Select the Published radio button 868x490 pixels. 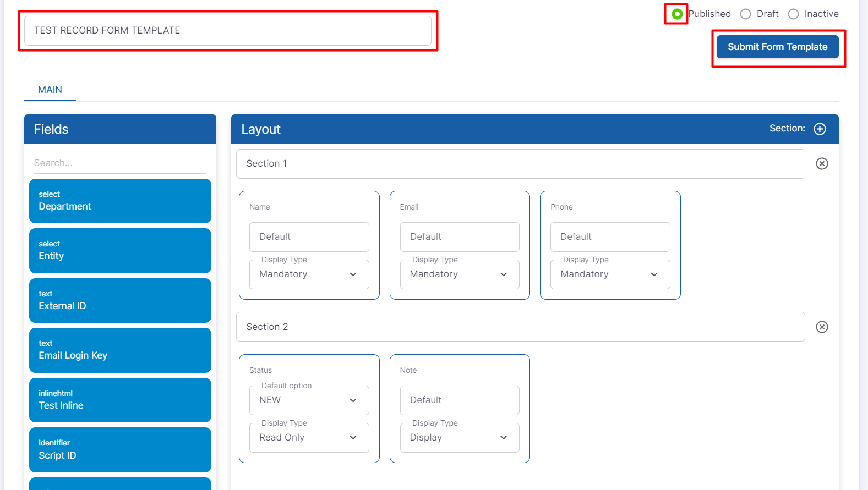pos(677,14)
